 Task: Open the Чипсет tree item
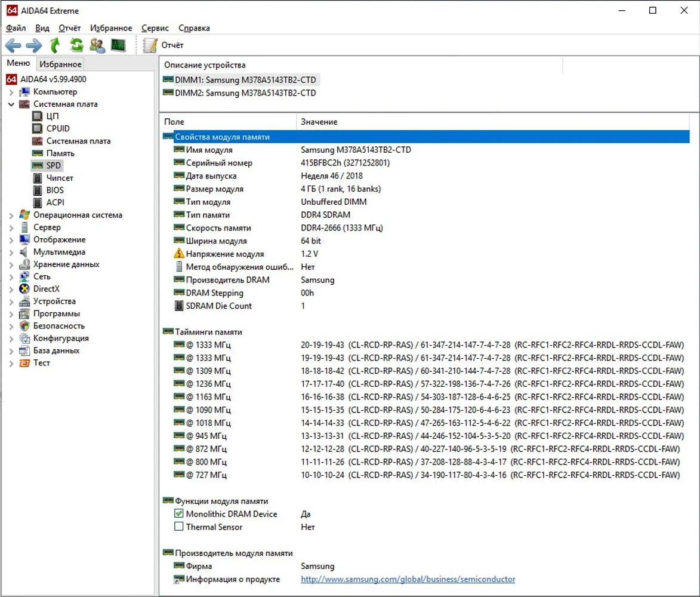click(59, 178)
